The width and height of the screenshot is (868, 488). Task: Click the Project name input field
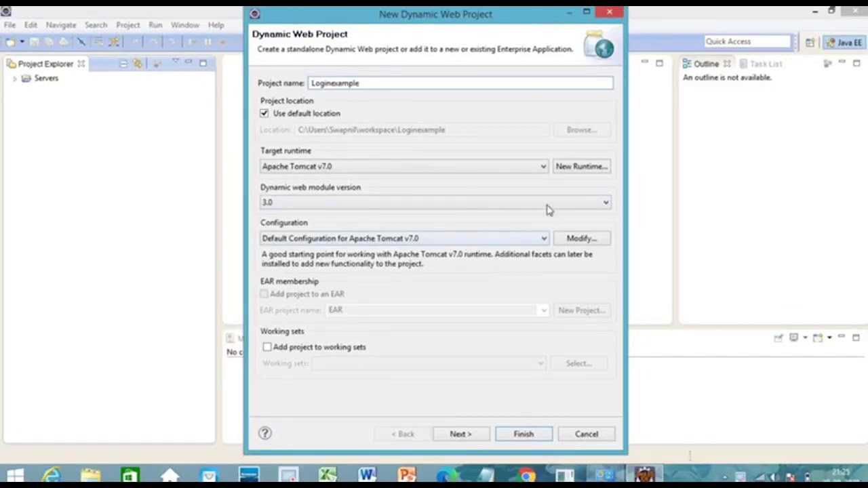tap(460, 83)
